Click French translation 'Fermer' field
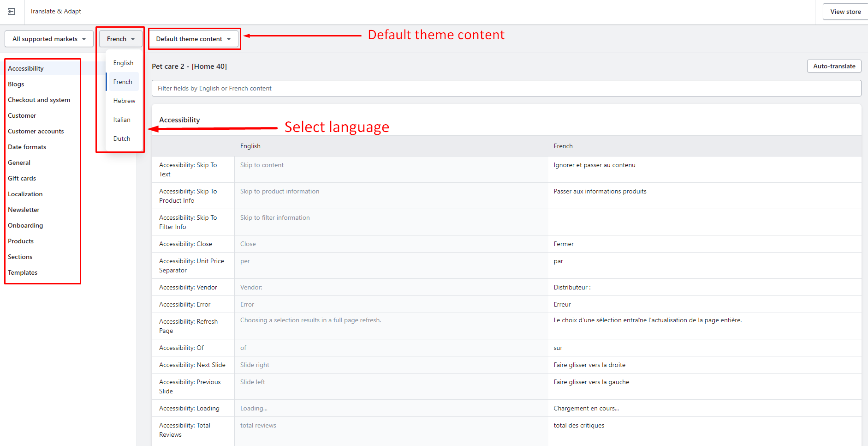Image resolution: width=868 pixels, height=446 pixels. pyautogui.click(x=704, y=244)
